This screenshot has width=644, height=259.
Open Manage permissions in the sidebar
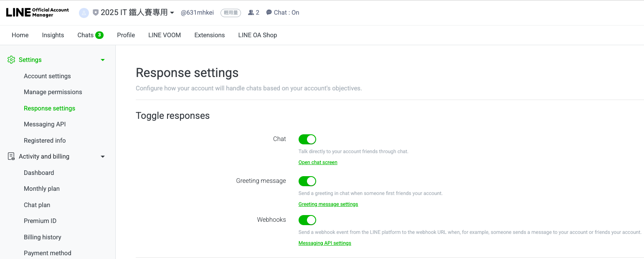coord(53,92)
